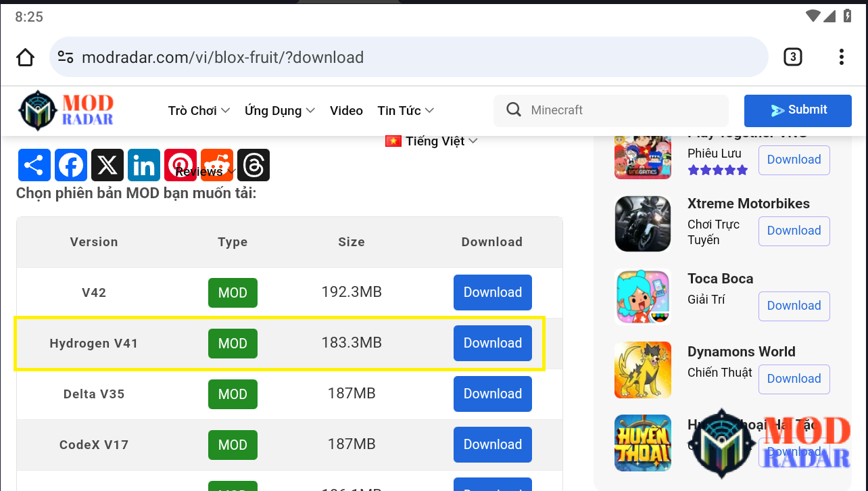Share page on LinkedIn

pos(144,165)
